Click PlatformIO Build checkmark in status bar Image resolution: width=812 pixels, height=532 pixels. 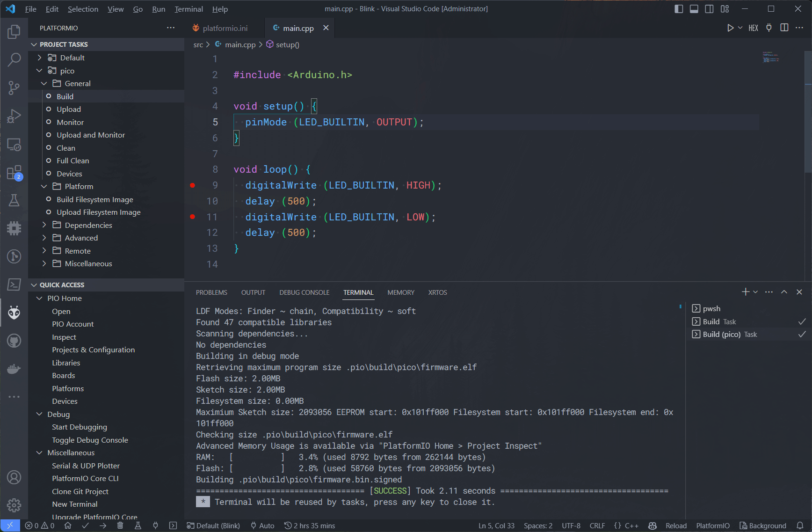85,525
